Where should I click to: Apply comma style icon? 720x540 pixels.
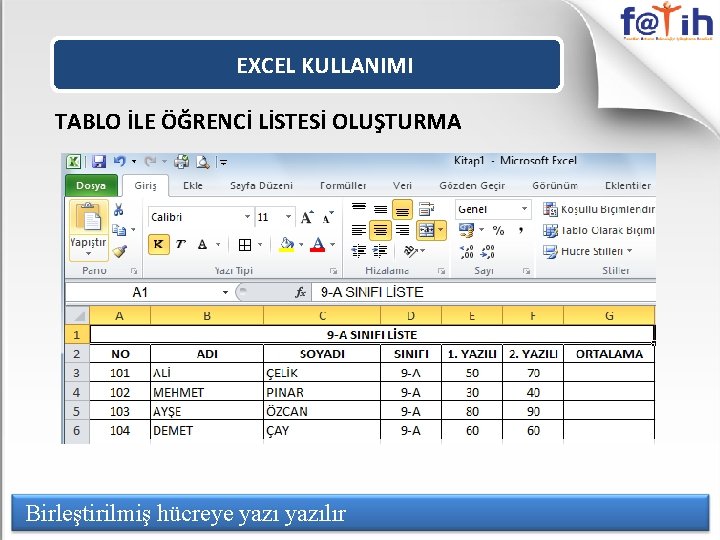click(521, 230)
